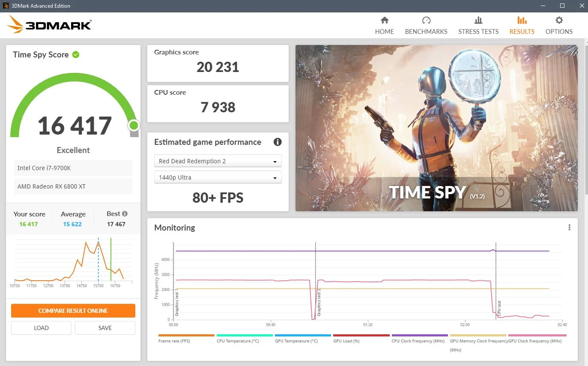Click the estimated game performance info icon
Image resolution: width=588 pixels, height=366 pixels.
278,142
